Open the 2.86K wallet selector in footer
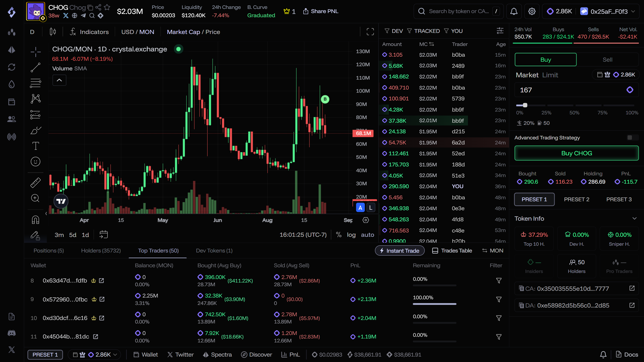This screenshot has width=644, height=362. pos(94,355)
